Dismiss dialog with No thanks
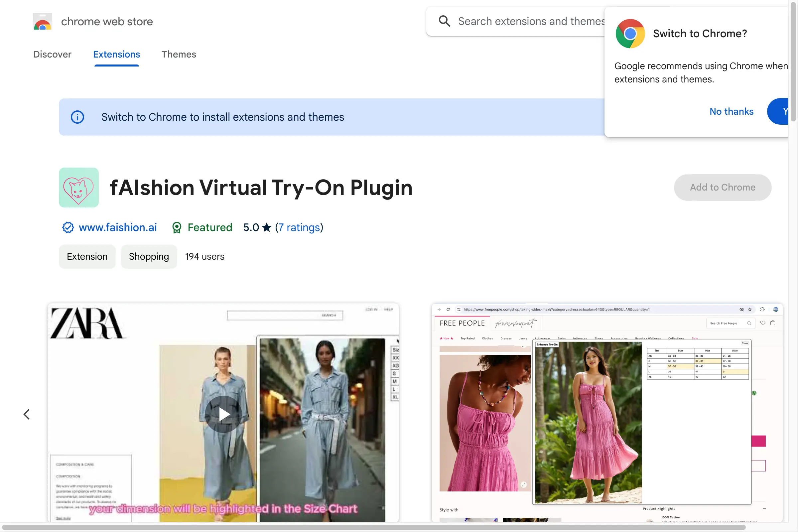 (x=731, y=111)
